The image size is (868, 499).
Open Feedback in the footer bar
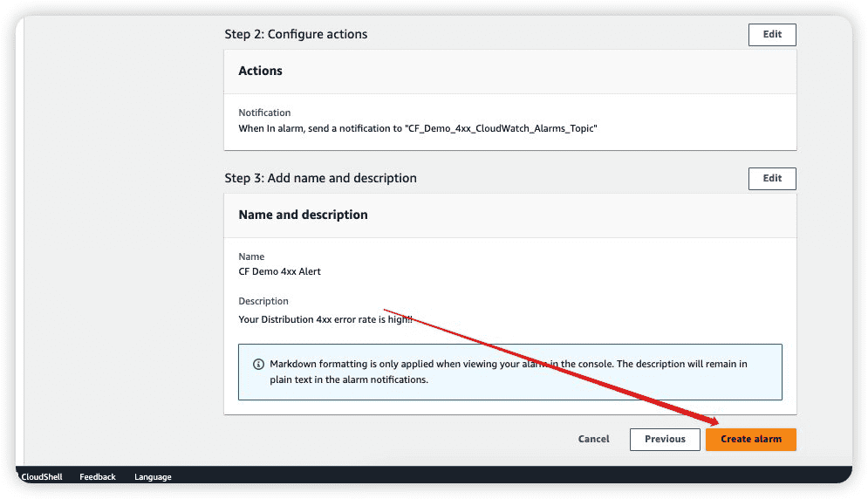tap(98, 477)
